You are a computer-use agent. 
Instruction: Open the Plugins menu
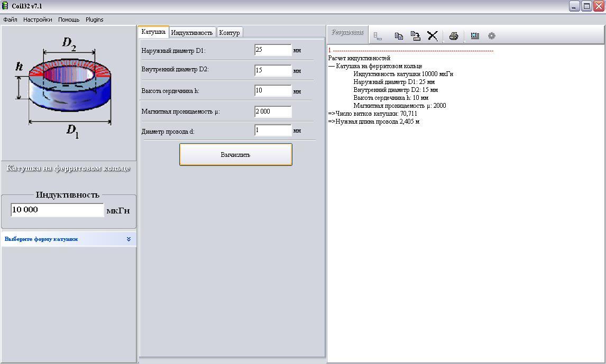click(x=94, y=20)
